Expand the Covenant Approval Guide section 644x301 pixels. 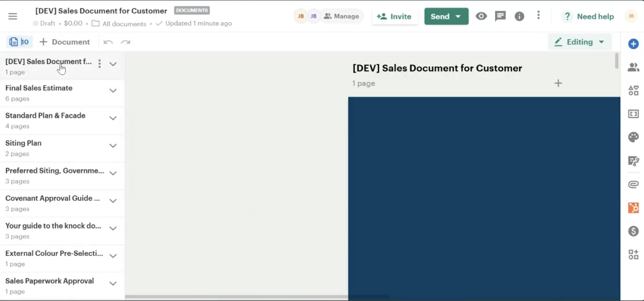[x=113, y=201]
